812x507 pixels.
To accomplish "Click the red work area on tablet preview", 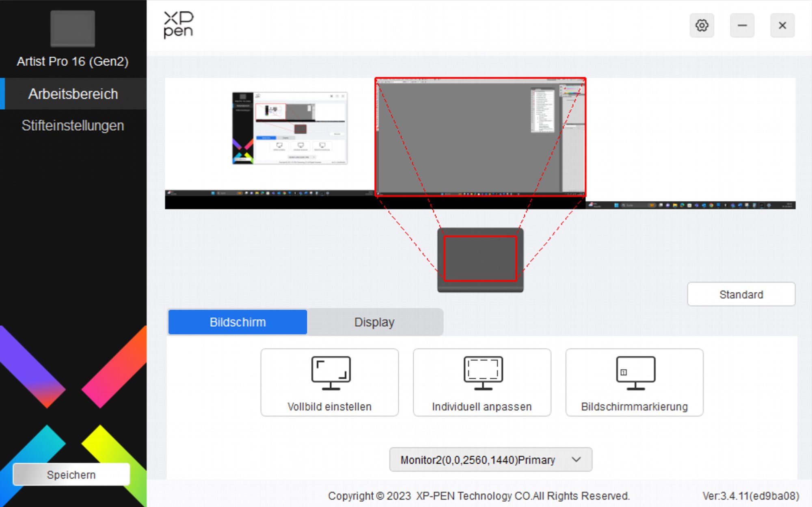I will click(x=480, y=259).
